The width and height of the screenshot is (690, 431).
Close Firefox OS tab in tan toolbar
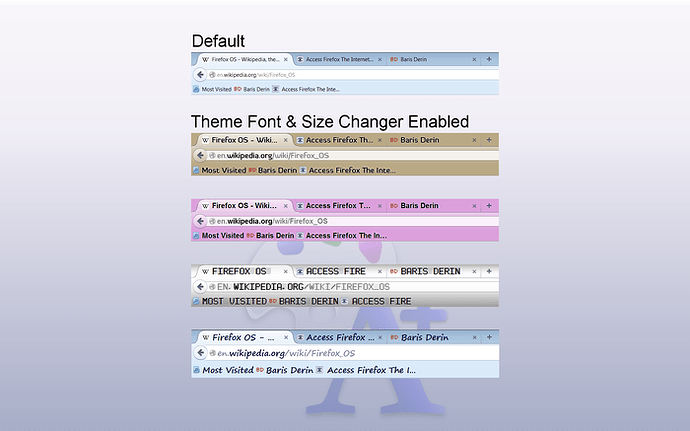click(286, 140)
